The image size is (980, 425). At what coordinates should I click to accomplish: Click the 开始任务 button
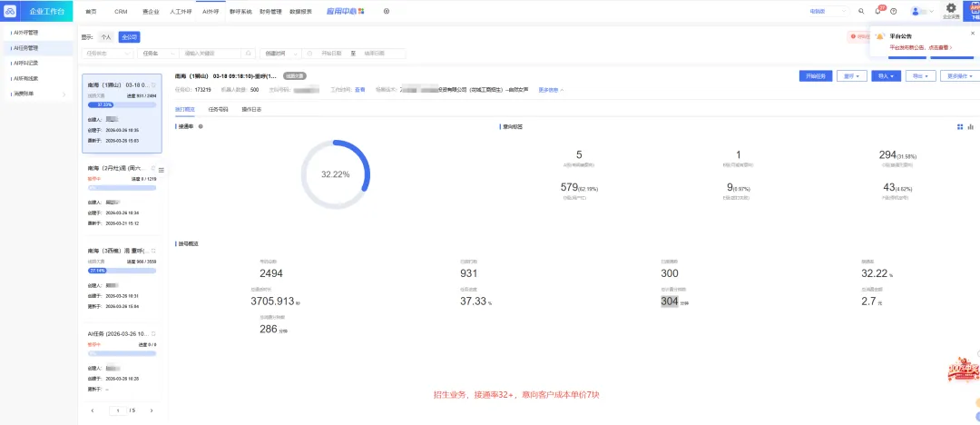pos(816,75)
